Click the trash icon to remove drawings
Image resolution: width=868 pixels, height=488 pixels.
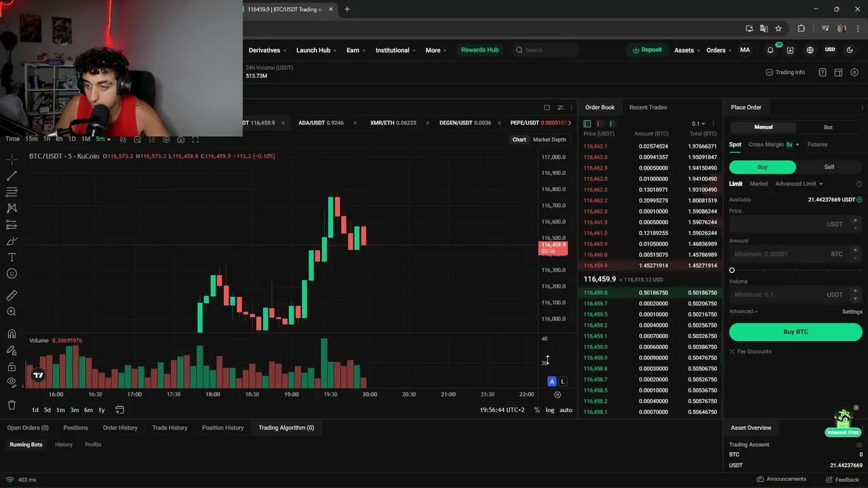click(12, 405)
